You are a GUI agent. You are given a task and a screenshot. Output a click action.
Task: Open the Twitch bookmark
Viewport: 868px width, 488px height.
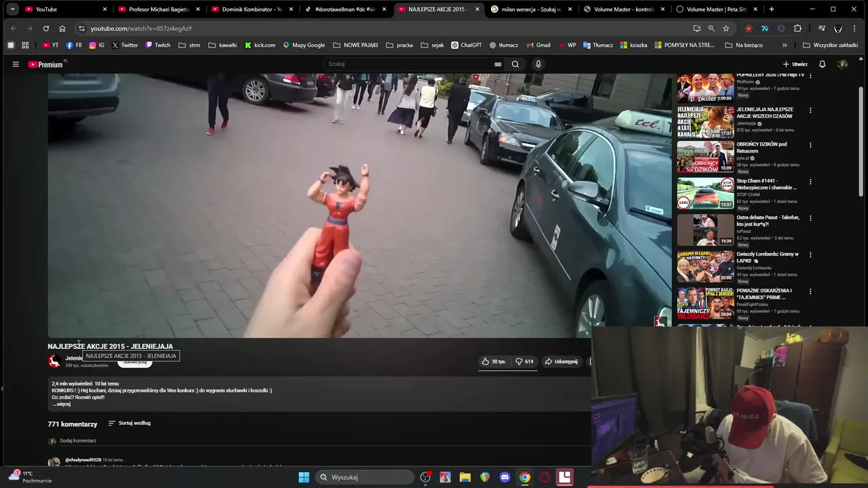[x=157, y=45]
